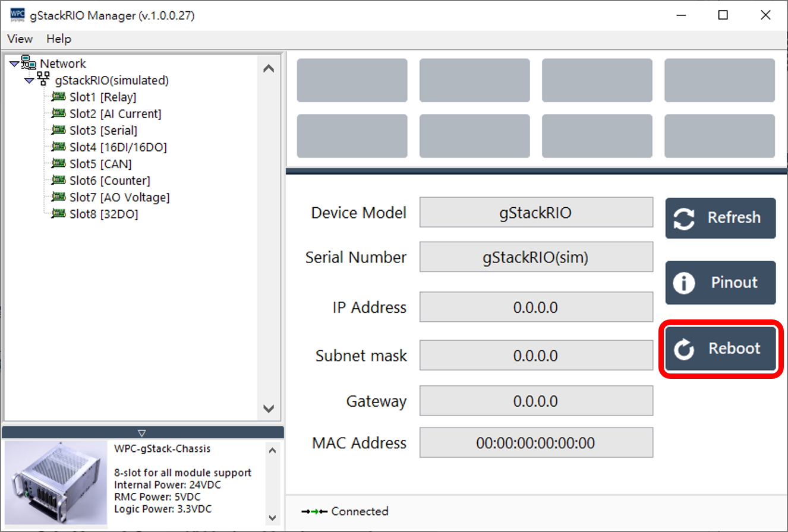Click the Slot1 Relay module icon

pos(58,97)
